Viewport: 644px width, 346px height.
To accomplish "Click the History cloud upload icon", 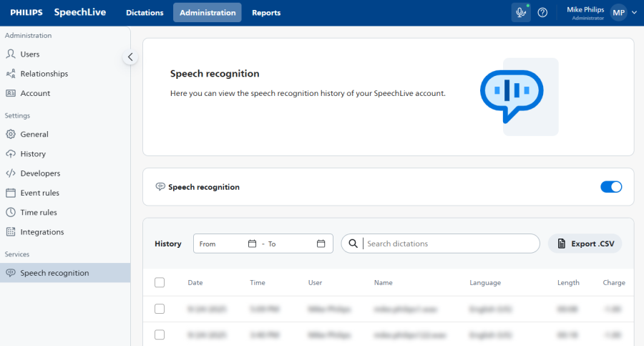I will click(x=11, y=154).
